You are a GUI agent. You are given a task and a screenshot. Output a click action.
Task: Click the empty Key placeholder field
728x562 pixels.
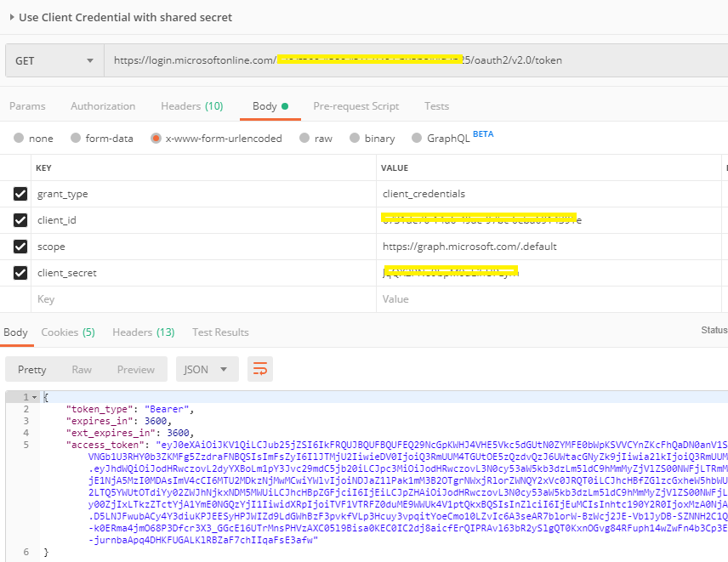[203, 299]
